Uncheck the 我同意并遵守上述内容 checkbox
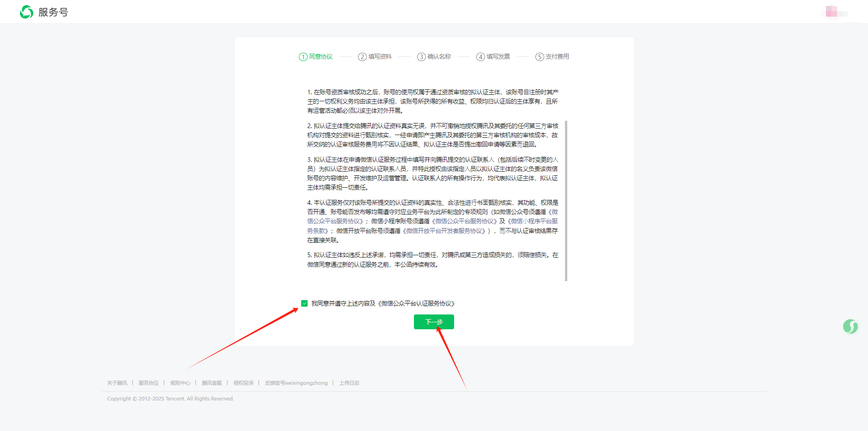This screenshot has height=431, width=868. 304,303
